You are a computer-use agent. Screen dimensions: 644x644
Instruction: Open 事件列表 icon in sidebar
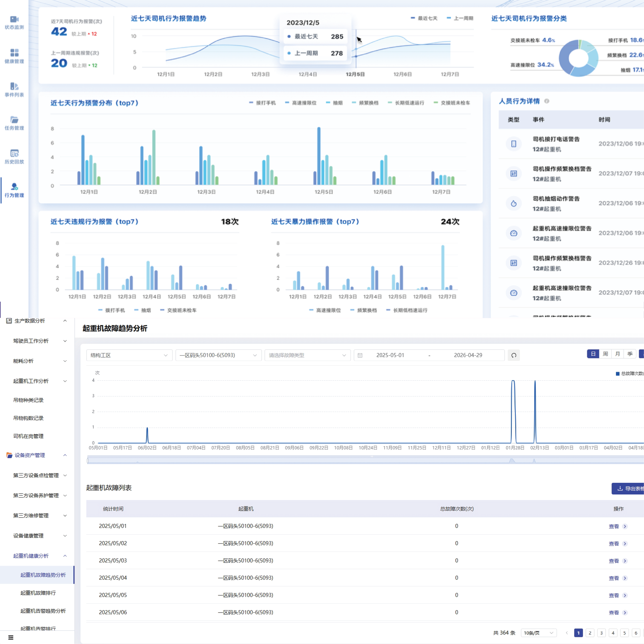pyautogui.click(x=14, y=86)
